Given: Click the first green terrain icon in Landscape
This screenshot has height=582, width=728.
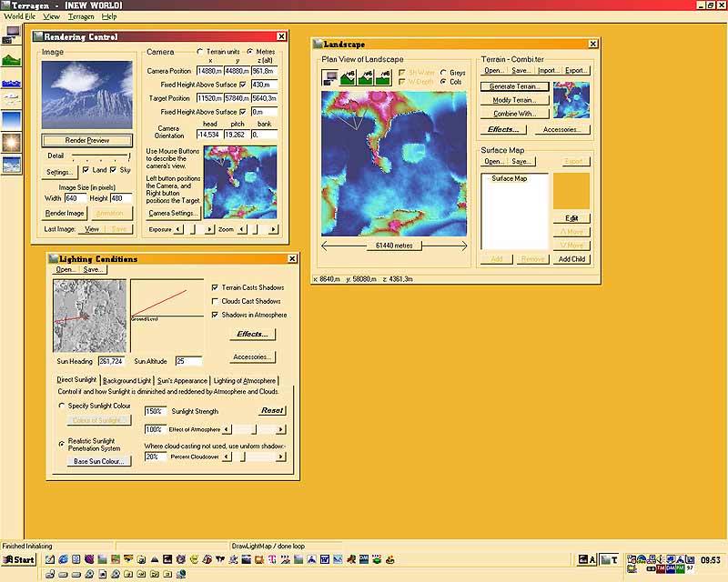Looking at the screenshot, I should 348,78.
